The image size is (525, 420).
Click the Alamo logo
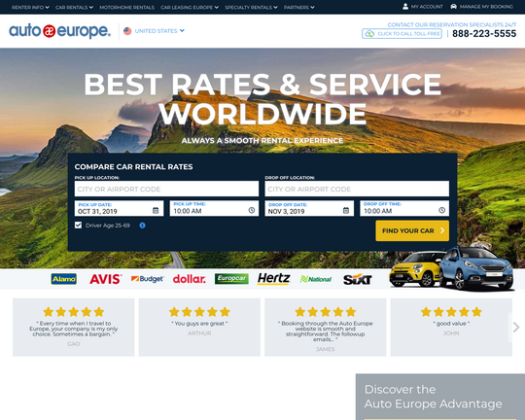click(64, 279)
